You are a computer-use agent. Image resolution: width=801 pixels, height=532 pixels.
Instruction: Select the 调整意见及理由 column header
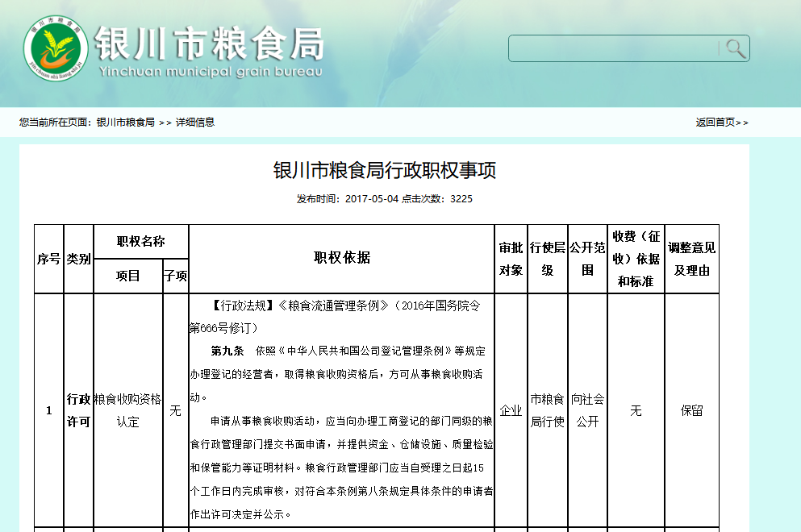tap(691, 259)
